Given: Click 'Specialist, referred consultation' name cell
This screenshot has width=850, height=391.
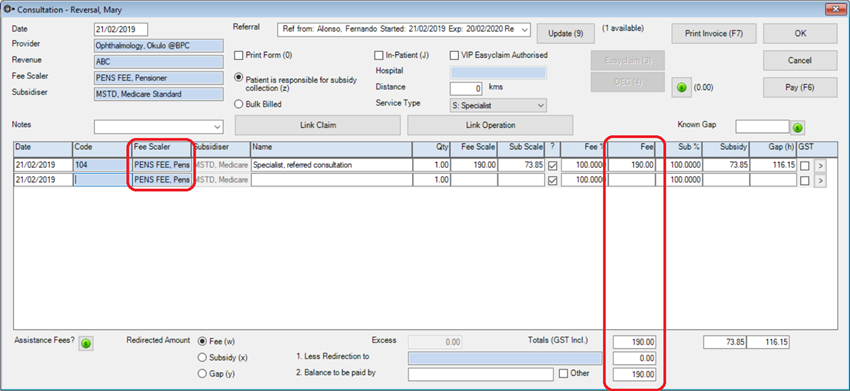Looking at the screenshot, I should pyautogui.click(x=331, y=165).
